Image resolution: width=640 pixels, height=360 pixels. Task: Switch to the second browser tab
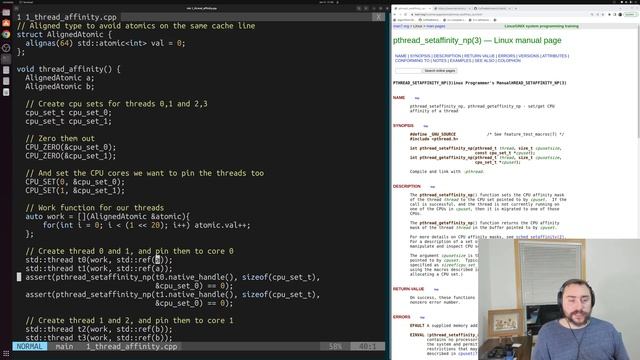tap(452, 8)
